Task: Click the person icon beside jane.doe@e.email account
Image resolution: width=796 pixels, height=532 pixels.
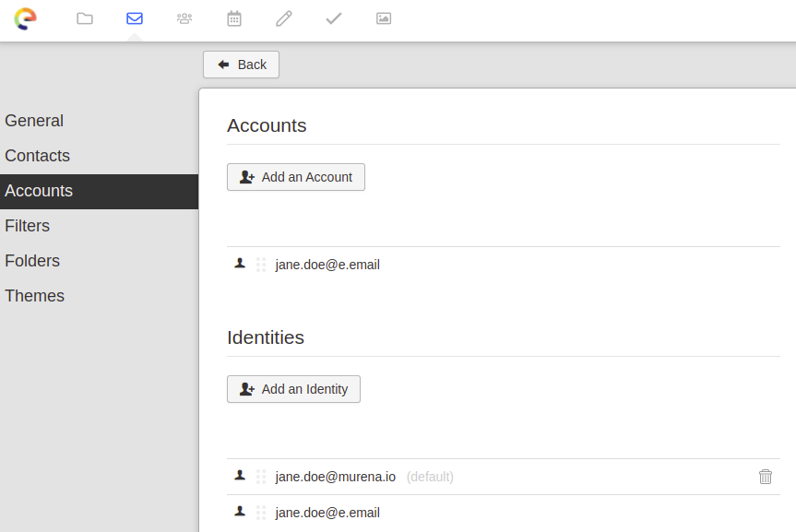Action: coord(239,263)
